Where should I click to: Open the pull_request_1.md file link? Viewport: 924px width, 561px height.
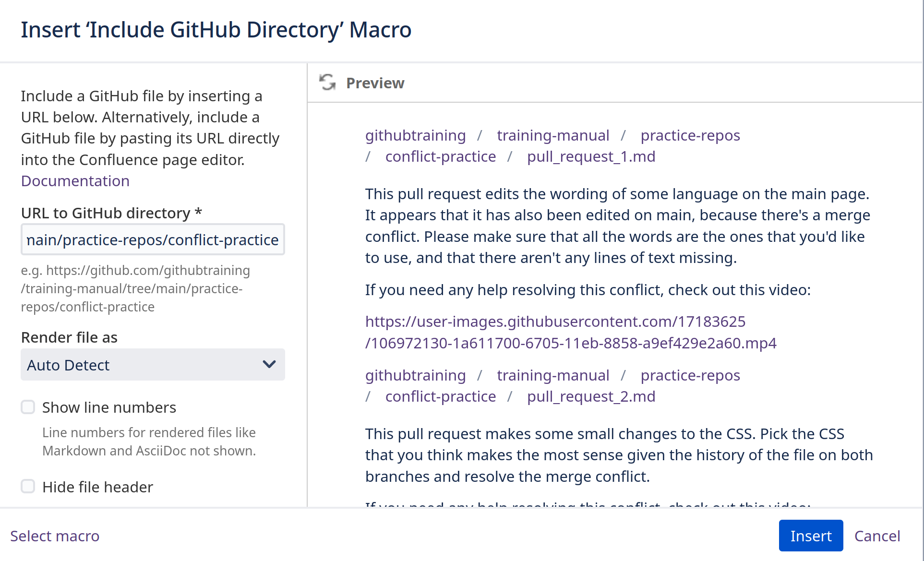pos(591,156)
